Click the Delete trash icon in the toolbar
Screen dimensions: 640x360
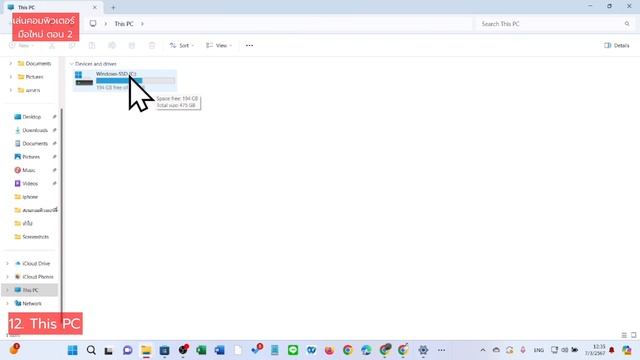pos(152,46)
